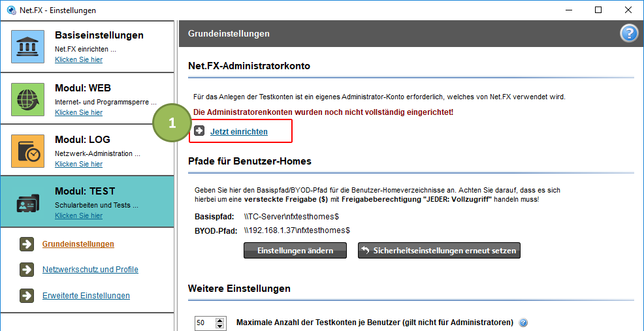Click the Maximale Anzahl der Testkonten label
Screen dimensions: 644x331
[x=375, y=323]
